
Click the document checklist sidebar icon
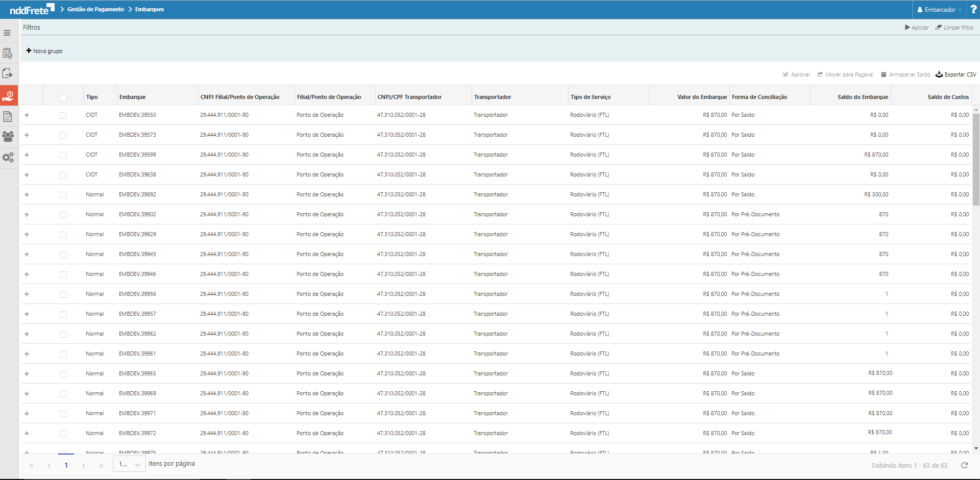[x=8, y=54]
